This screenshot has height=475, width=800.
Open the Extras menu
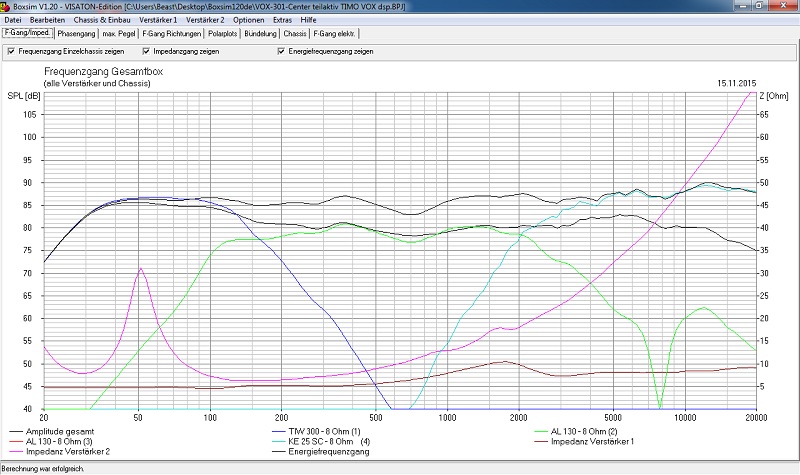(x=284, y=20)
